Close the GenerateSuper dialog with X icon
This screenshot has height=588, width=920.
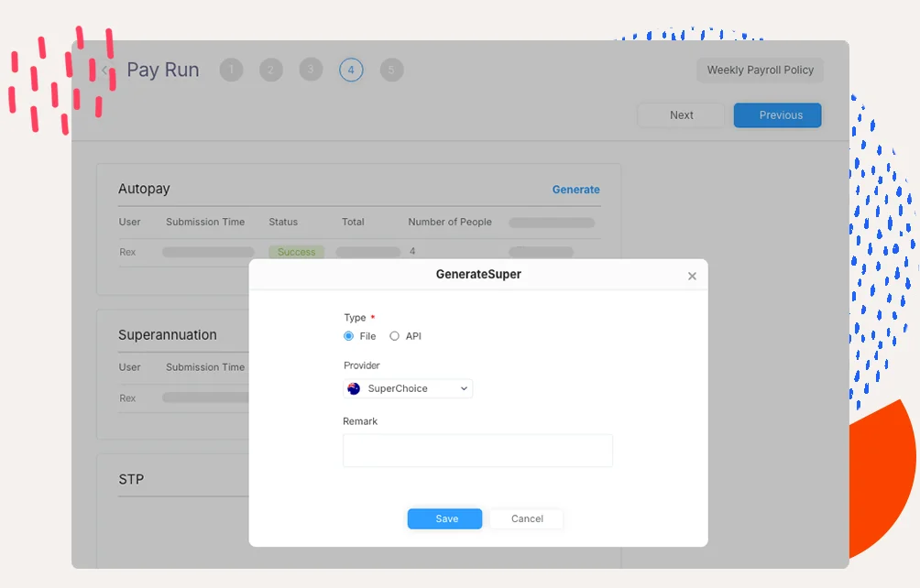point(692,276)
